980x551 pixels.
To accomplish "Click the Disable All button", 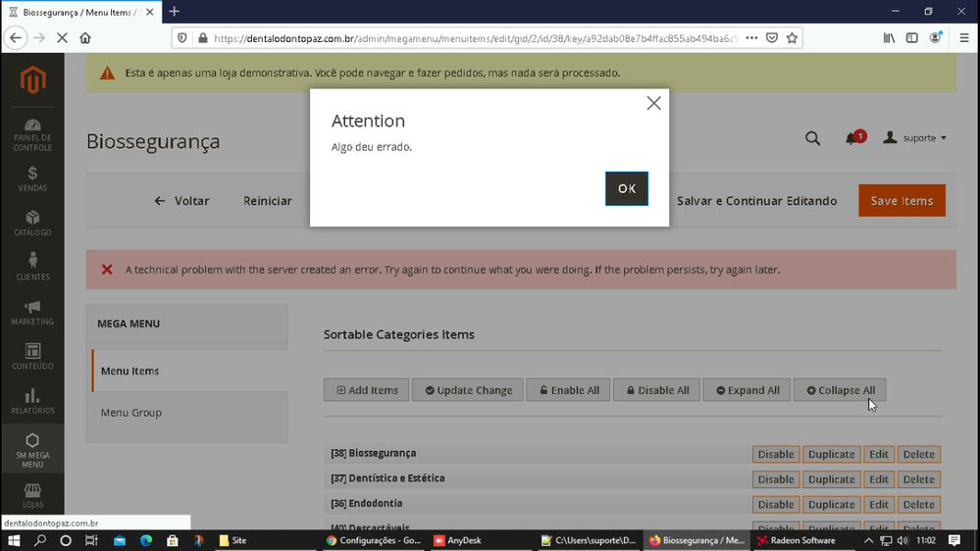I will tap(656, 390).
